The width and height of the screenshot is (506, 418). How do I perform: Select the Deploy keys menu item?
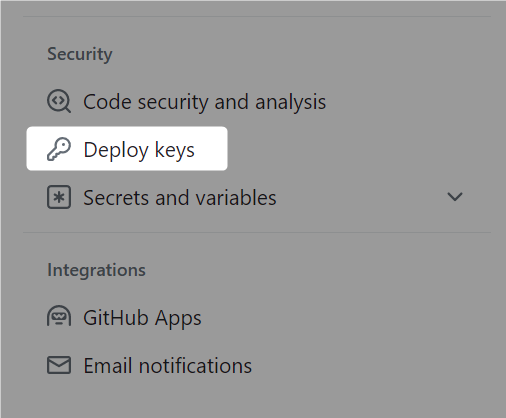click(127, 149)
